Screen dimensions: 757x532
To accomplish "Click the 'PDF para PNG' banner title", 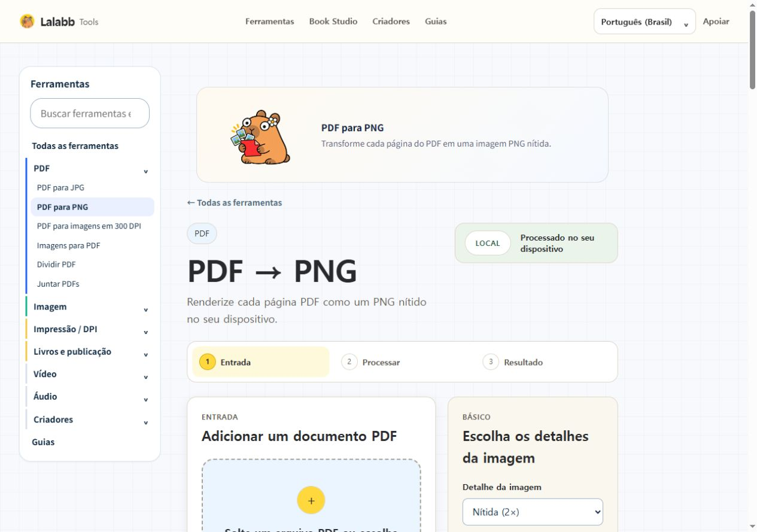I will point(352,128).
